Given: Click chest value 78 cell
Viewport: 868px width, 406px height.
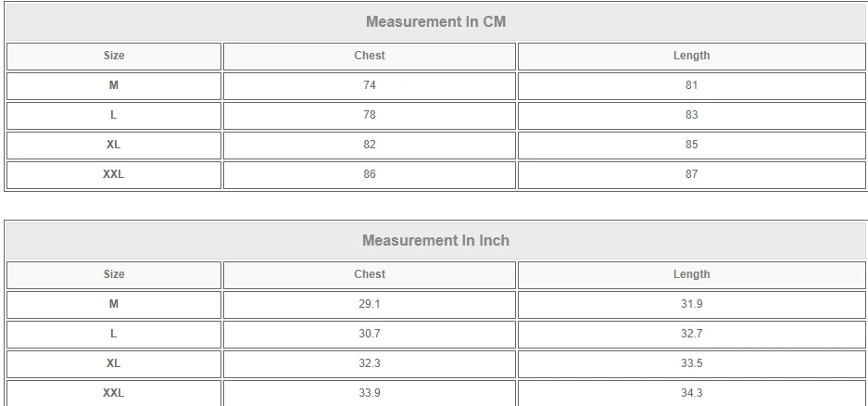Looking at the screenshot, I should (x=369, y=115).
